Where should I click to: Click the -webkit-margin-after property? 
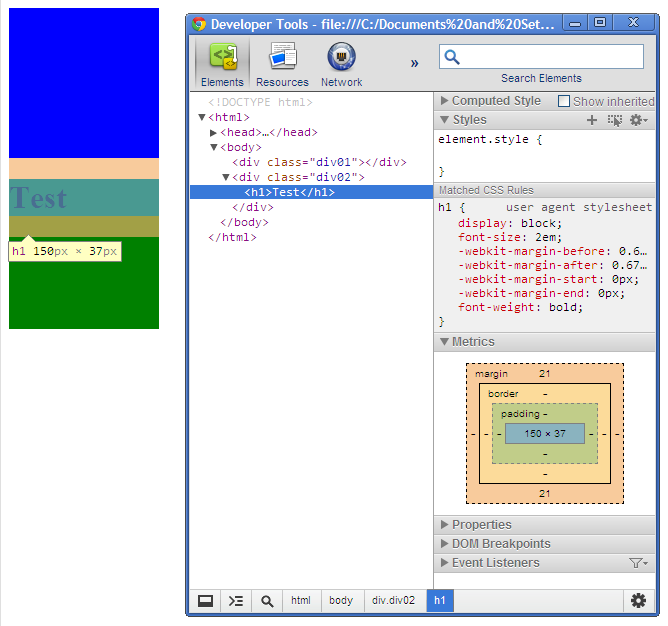pos(553,265)
